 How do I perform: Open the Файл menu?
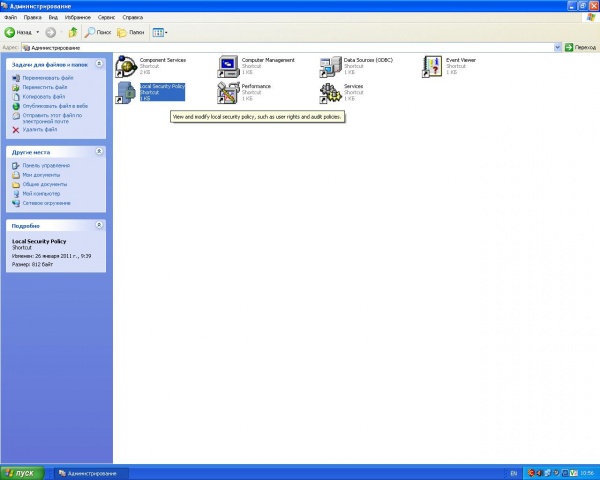(9, 17)
